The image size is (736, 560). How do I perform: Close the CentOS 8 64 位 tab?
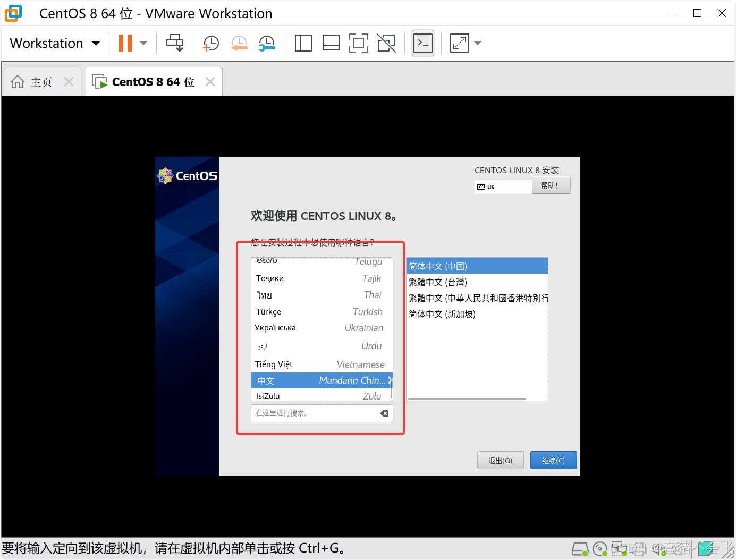210,81
